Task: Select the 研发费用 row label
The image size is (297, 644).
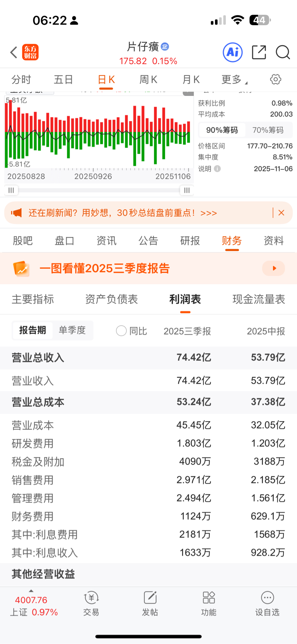Action: (x=32, y=444)
